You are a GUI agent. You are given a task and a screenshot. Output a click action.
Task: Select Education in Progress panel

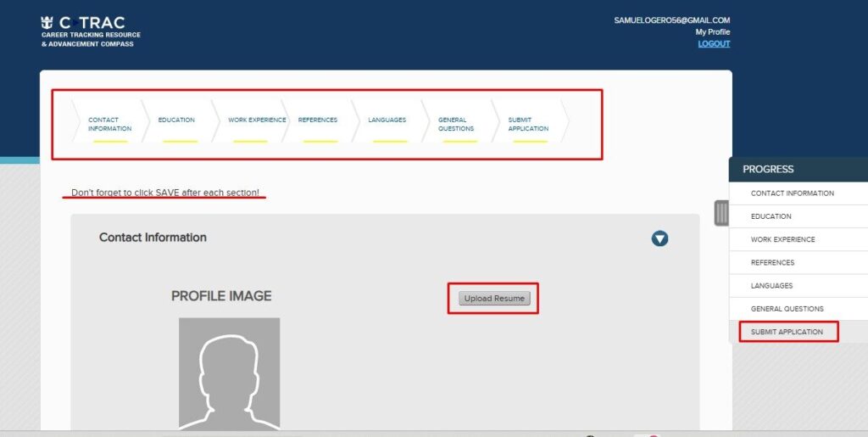[x=798, y=216]
